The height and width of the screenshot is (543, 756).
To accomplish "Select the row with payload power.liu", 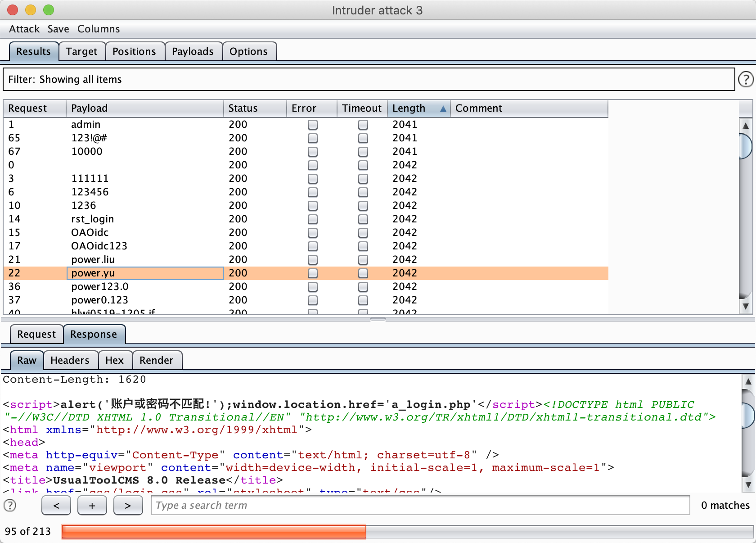I will coord(306,260).
